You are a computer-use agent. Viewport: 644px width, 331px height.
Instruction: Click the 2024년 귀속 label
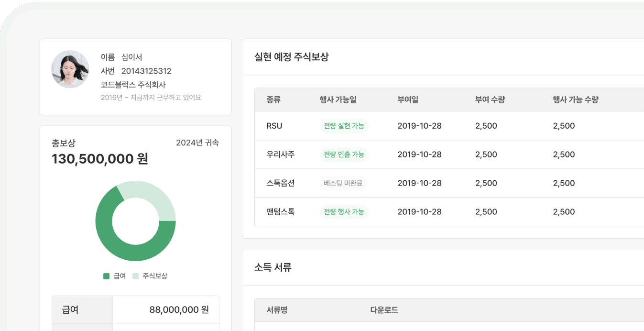(197, 143)
